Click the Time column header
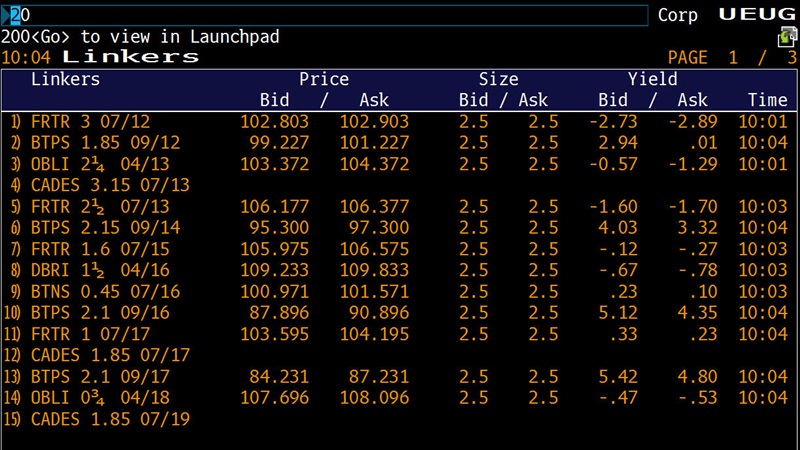Viewport: 800px width, 450px height. [768, 100]
